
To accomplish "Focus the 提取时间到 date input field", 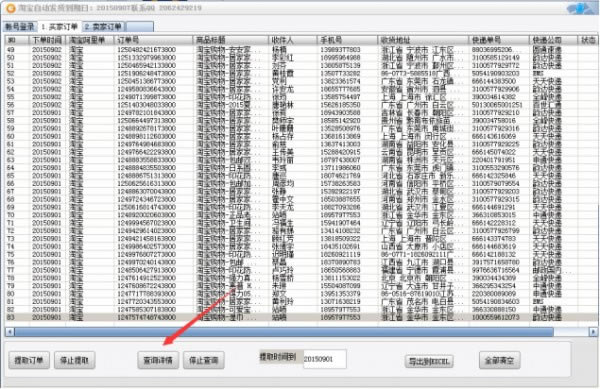I will point(325,359).
